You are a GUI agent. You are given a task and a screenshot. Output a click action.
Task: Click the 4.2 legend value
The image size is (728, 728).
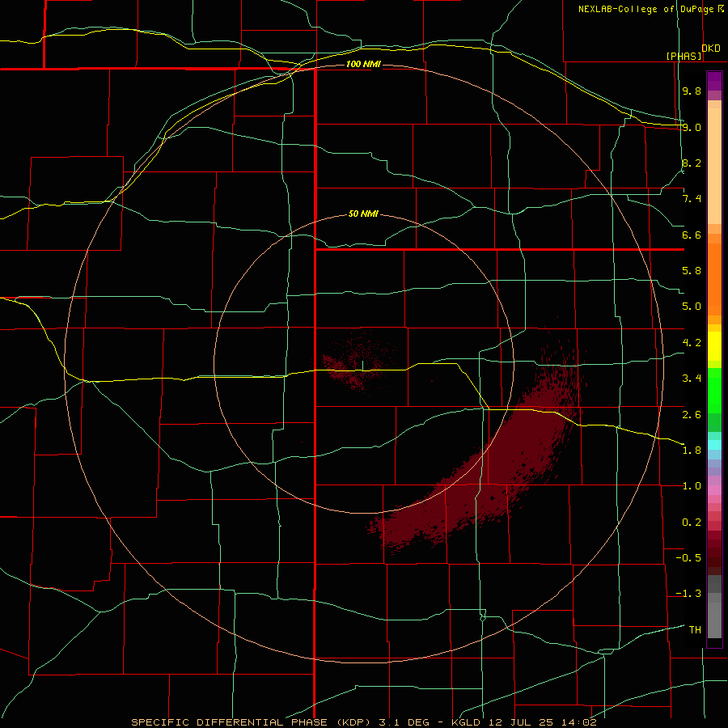coord(692,343)
